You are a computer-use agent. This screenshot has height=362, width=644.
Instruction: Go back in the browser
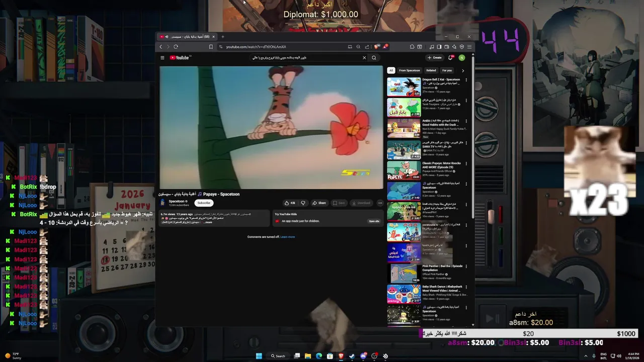(161, 47)
